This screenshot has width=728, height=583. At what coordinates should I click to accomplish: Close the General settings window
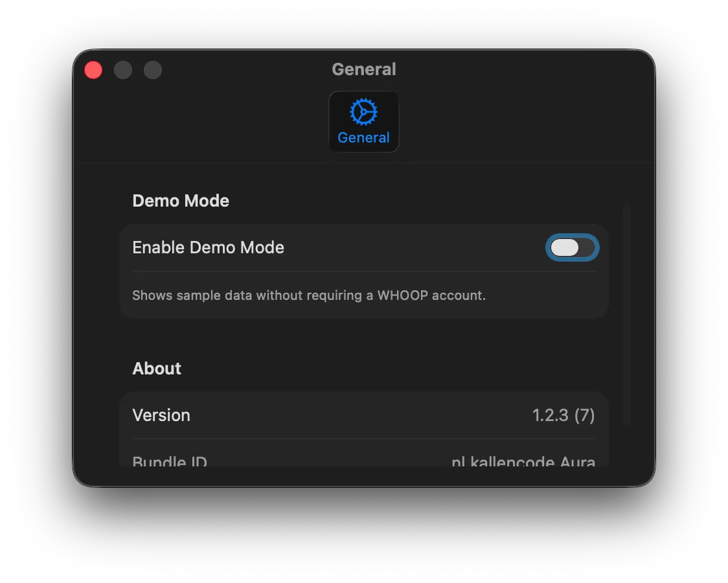click(93, 70)
